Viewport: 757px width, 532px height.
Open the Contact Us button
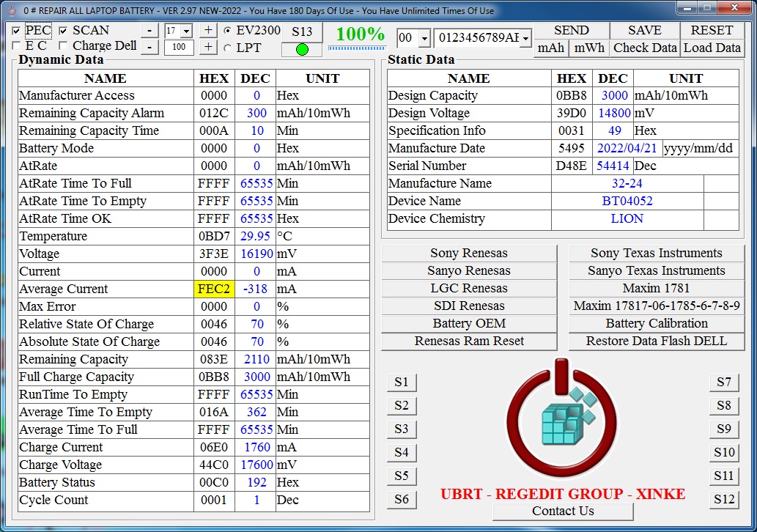pos(563,511)
